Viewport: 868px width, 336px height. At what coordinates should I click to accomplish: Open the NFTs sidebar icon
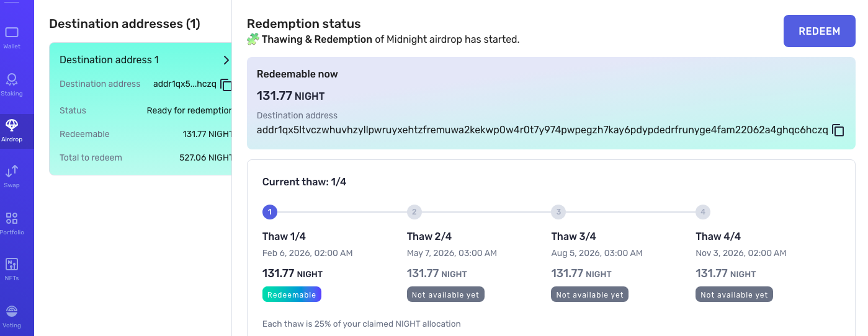coord(11,264)
